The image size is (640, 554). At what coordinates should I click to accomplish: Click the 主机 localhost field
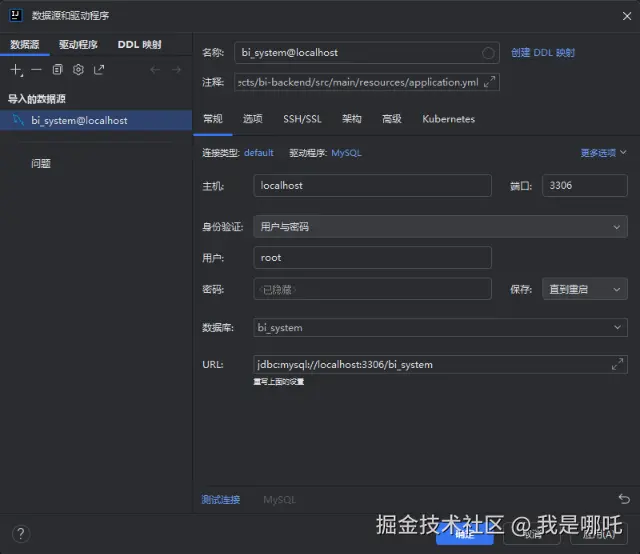coord(372,185)
